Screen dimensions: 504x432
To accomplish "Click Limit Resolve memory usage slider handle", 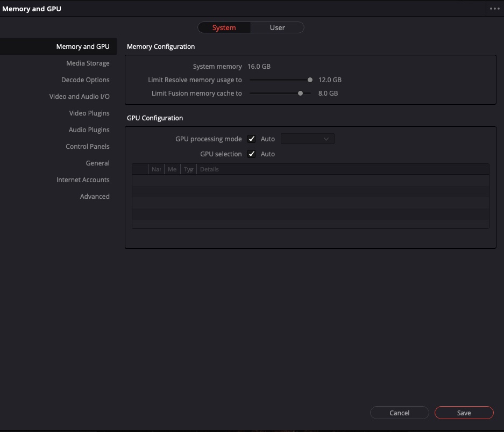I will (x=310, y=80).
